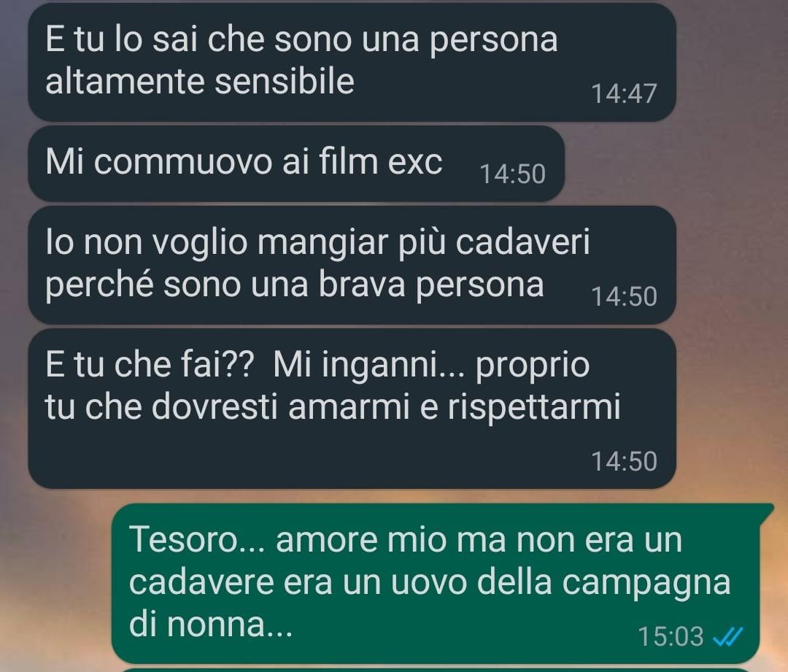Tap the blue double-check read receipt icon

click(727, 637)
